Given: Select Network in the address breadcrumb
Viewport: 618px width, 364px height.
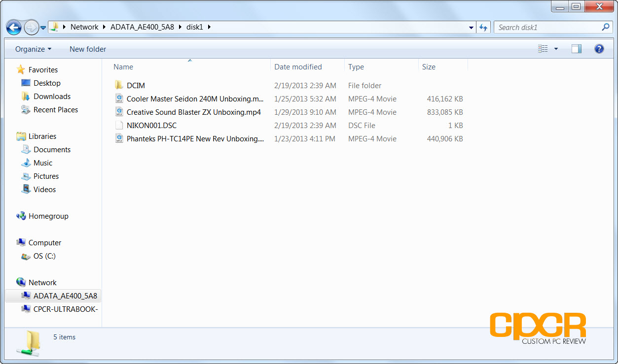Looking at the screenshot, I should [x=84, y=27].
